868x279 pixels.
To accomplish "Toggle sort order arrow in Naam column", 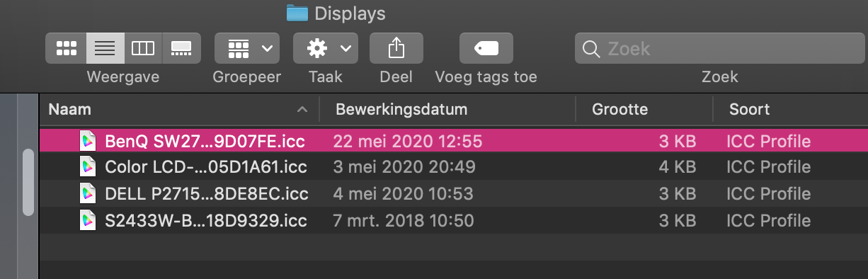I will point(302,110).
